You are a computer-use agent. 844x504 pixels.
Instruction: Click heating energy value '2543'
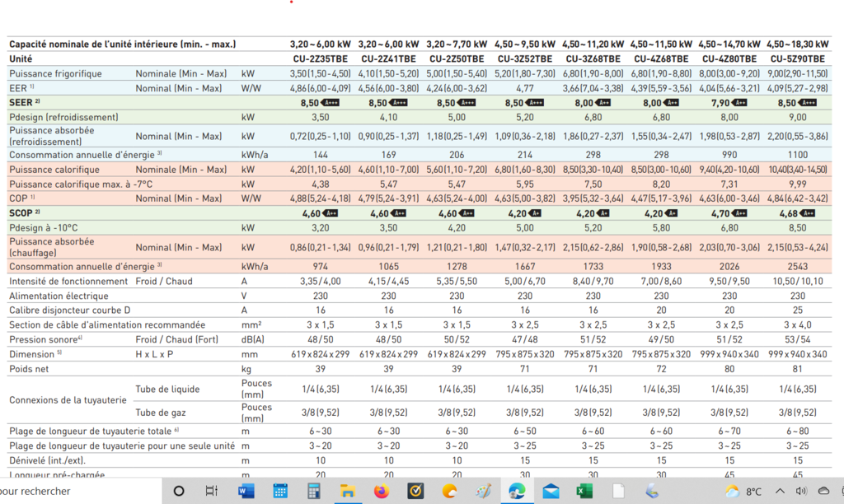point(798,266)
